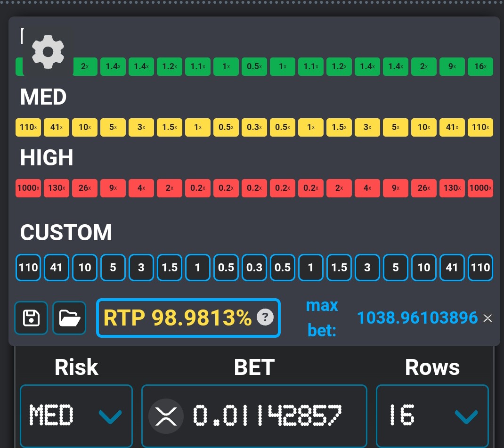Click the RTP help question mark
504x448 pixels.
click(x=265, y=318)
